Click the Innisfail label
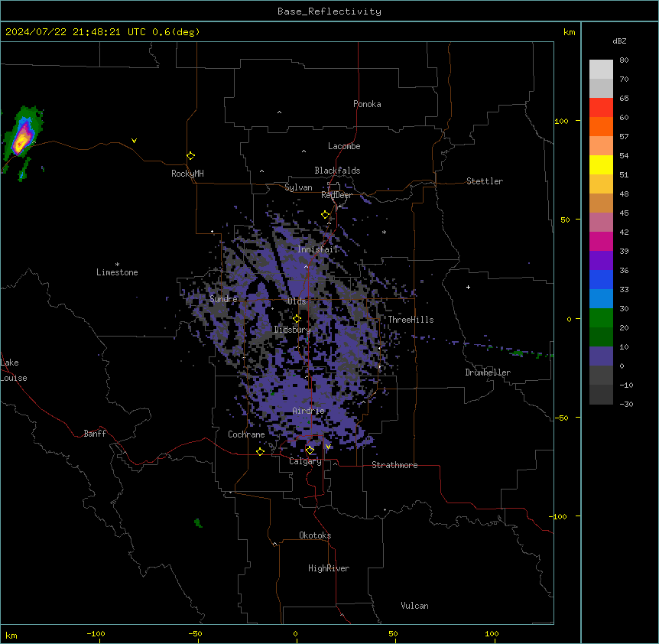 point(318,249)
